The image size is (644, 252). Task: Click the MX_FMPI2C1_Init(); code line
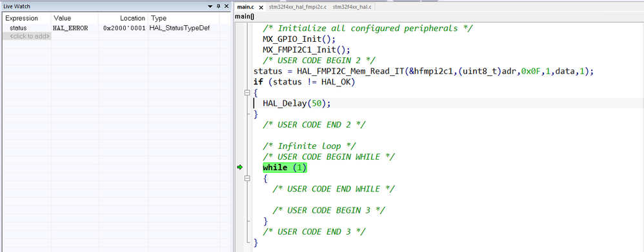coord(307,50)
